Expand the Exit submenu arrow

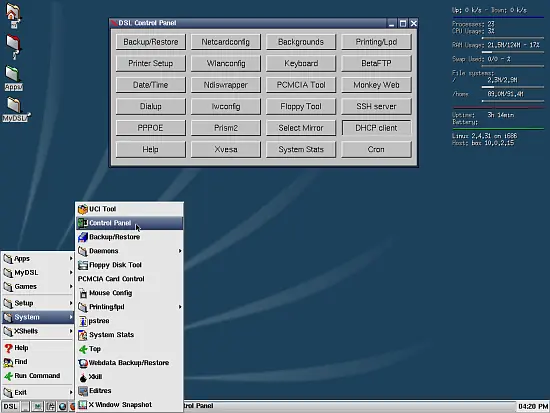point(71,392)
